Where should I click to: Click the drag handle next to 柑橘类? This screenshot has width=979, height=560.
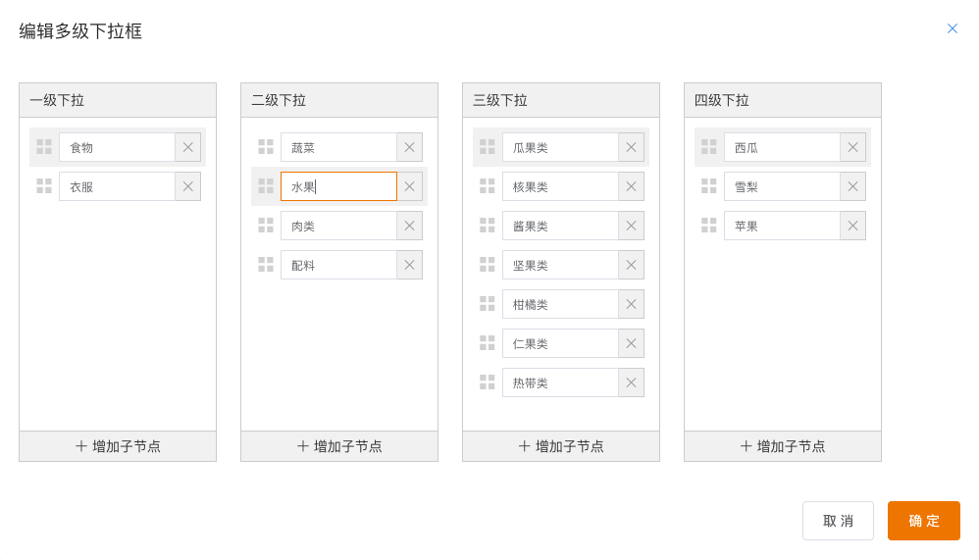tap(488, 304)
